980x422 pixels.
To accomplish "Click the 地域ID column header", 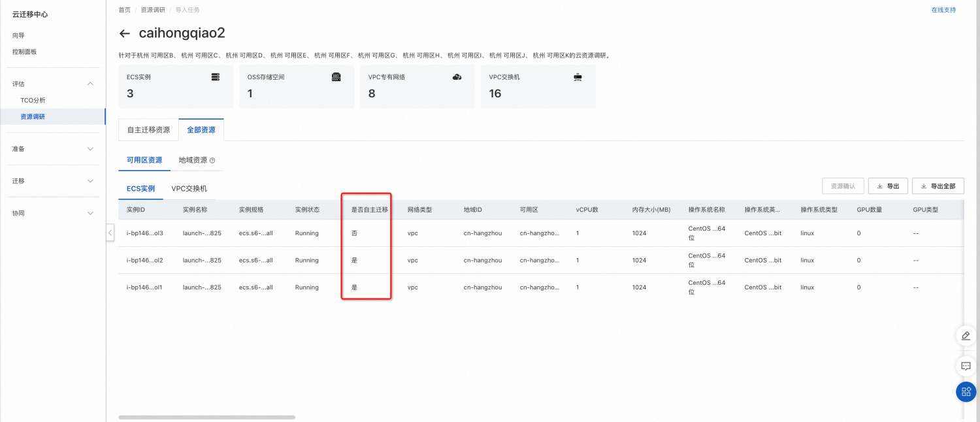I will [473, 210].
